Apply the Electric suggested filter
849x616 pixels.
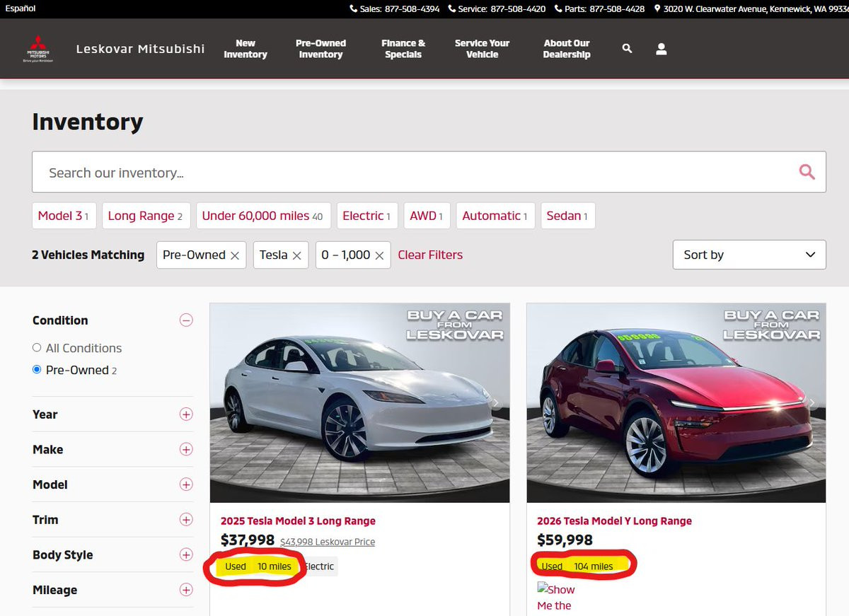366,216
